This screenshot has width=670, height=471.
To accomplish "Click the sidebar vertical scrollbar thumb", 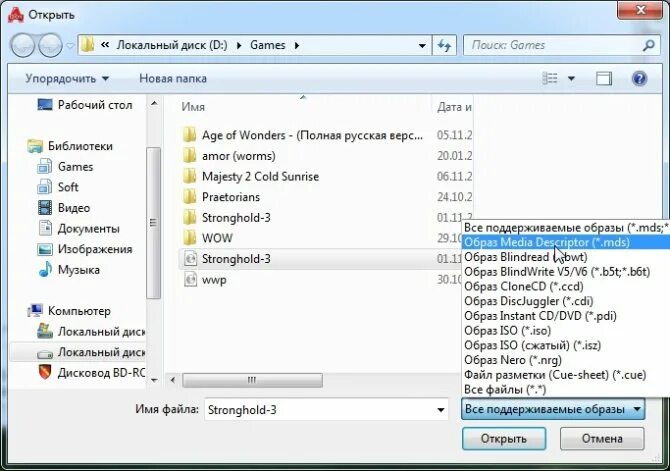I will (x=153, y=223).
